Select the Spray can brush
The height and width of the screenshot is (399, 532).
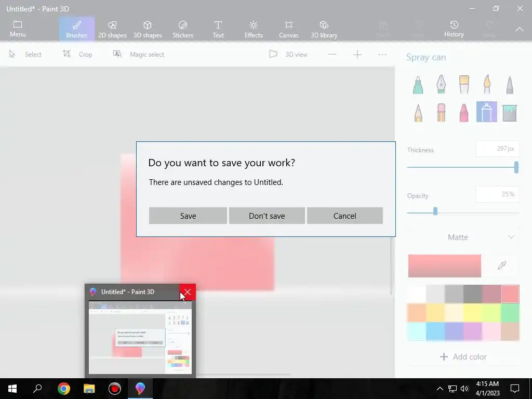click(x=486, y=112)
